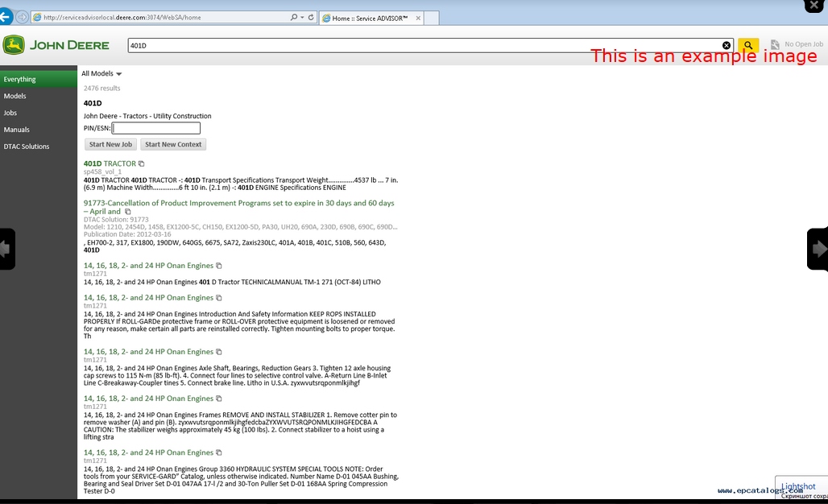
Task: Open Onan Engines link above 'Introduction And Safety Information'
Action: [x=148, y=298]
